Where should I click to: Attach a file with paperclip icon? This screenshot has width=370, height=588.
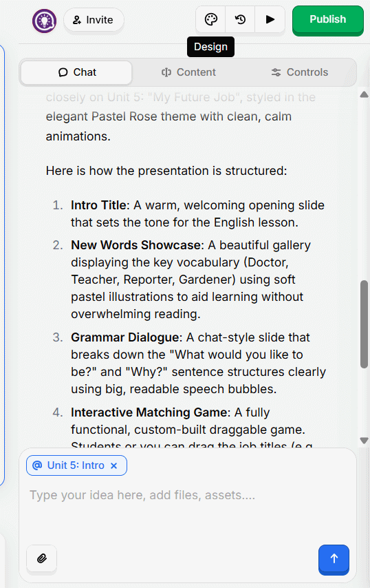click(42, 559)
